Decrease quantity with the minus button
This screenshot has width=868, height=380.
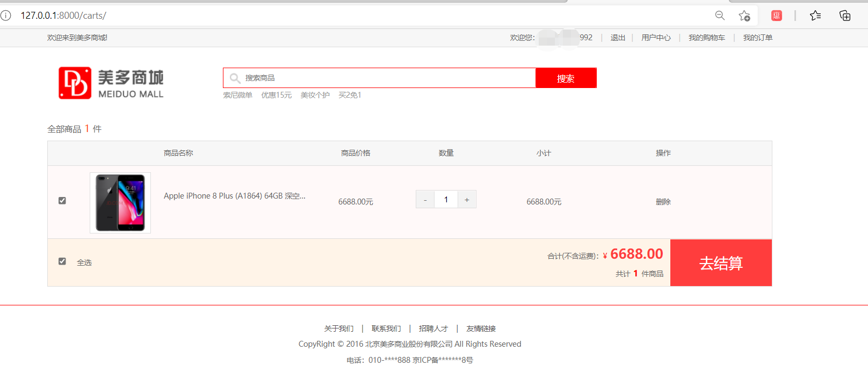(x=425, y=200)
